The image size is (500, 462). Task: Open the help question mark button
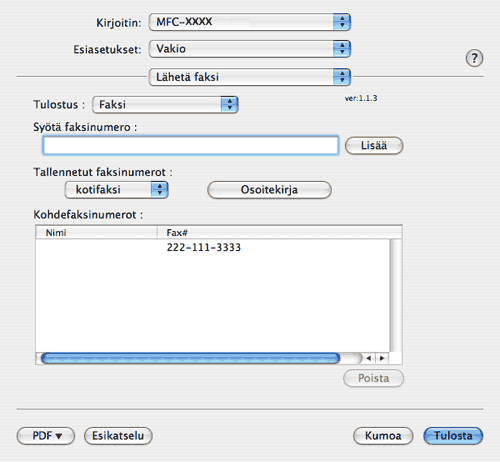[474, 58]
